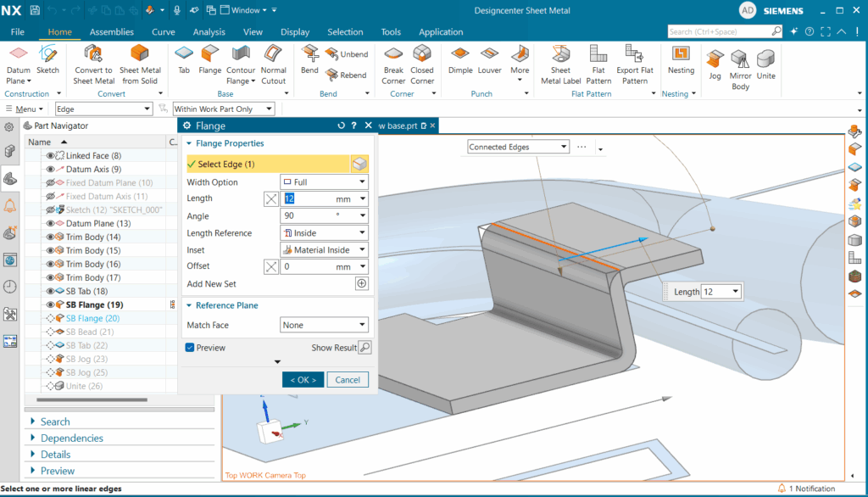The image size is (868, 497).
Task: Uncheck the Preview checkbox
Action: pos(191,348)
